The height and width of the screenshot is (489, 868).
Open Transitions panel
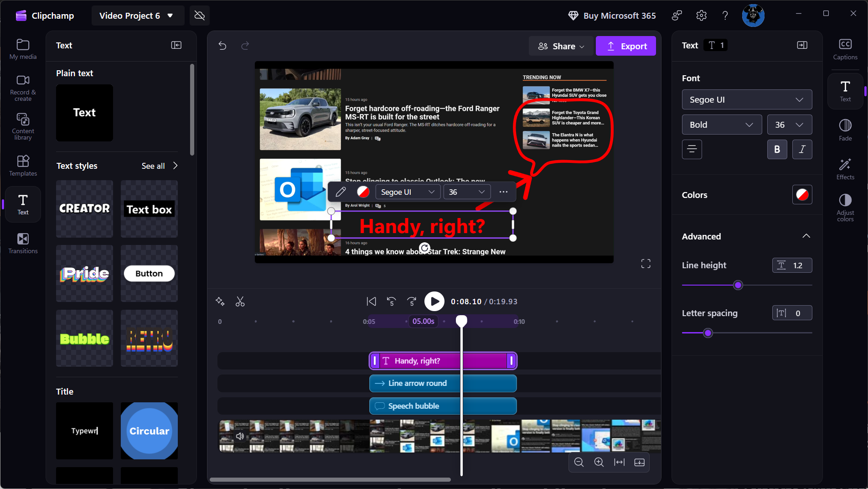[x=23, y=243]
